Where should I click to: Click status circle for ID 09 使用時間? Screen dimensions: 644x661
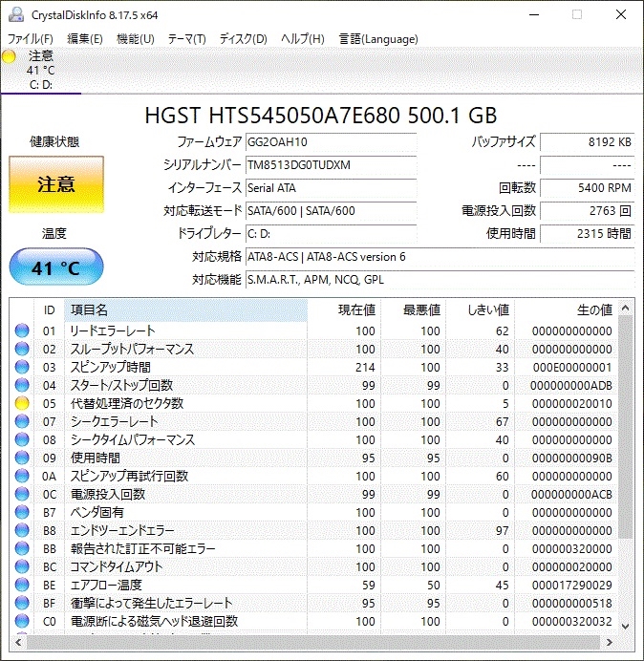click(22, 458)
